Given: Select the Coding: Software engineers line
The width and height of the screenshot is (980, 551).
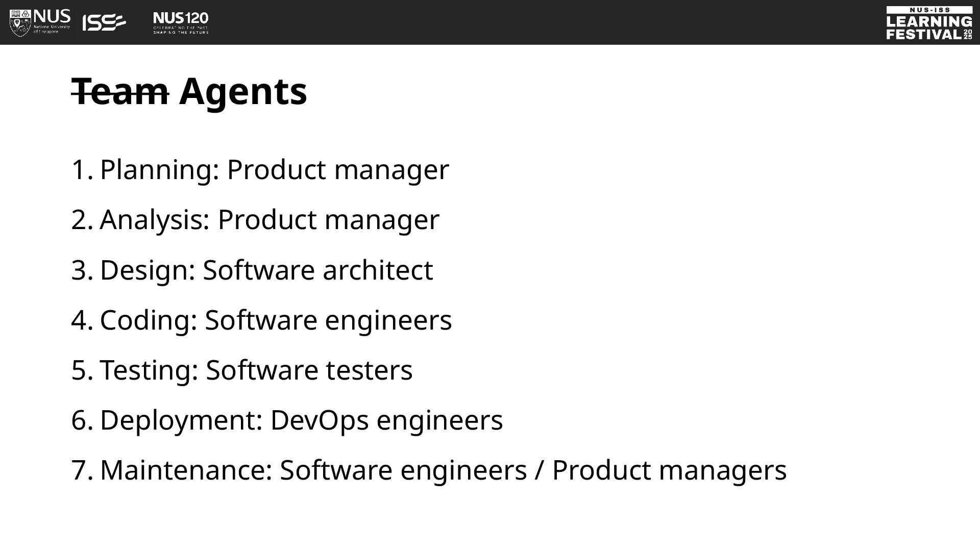Looking at the screenshot, I should click(261, 319).
